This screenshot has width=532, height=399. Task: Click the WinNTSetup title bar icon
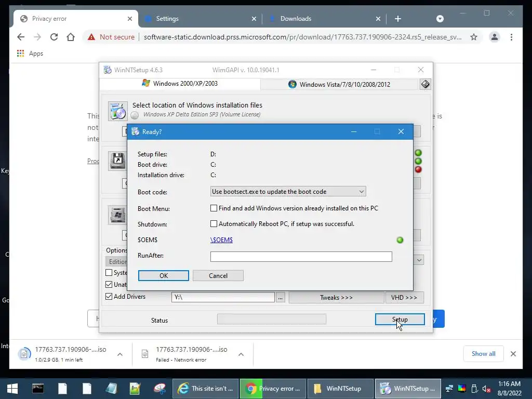(108, 70)
